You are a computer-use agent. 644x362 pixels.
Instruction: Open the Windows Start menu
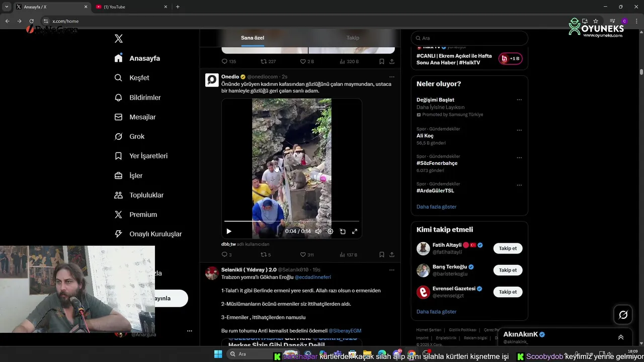[x=218, y=354]
